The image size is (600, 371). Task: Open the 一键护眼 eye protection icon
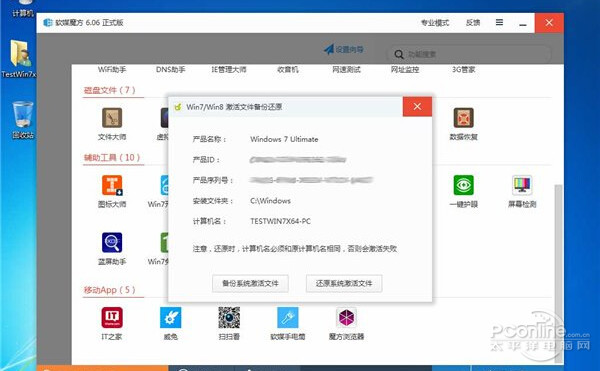click(x=463, y=185)
